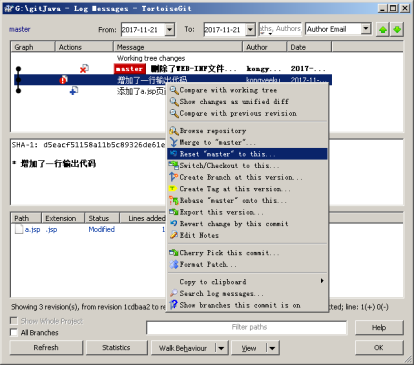
Task: Click the Show branches question mark icon
Action: click(174, 305)
